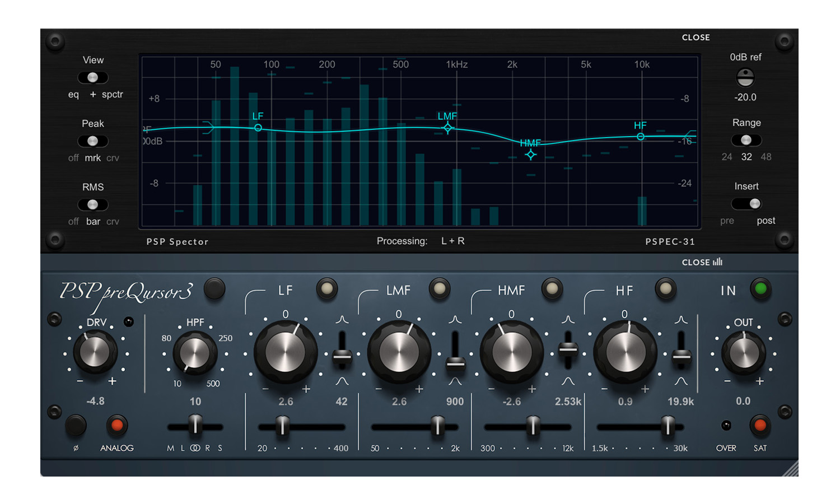Enable the LMF band button
Image resolution: width=840 pixels, height=504 pixels.
[x=440, y=289]
